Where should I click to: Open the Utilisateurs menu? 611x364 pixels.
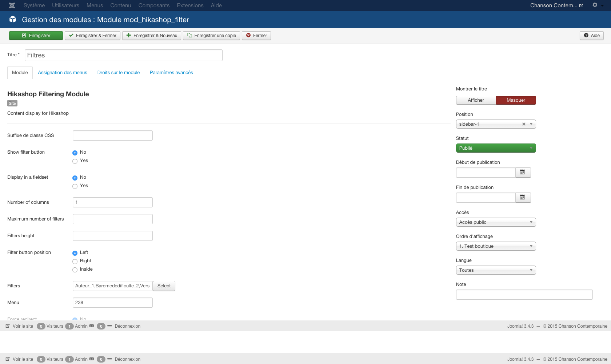tap(65, 5)
